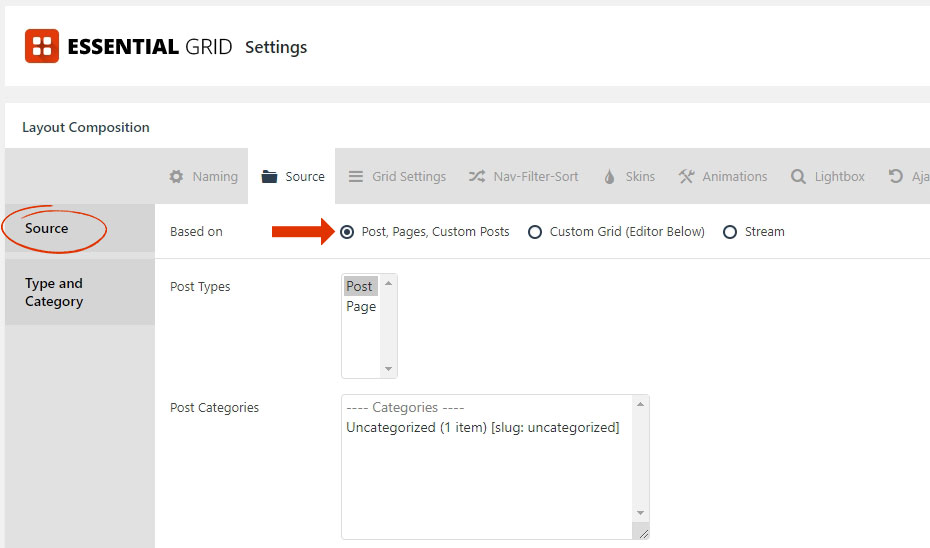The image size is (930, 548).
Task: Open Type and Category sidebar section
Action: click(80, 292)
